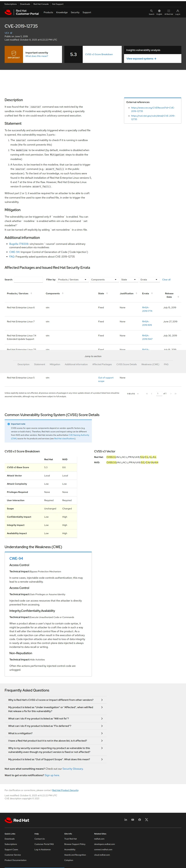
Task: Open Red Hat LinkedIn icon in footer
Action: tap(126, 820)
